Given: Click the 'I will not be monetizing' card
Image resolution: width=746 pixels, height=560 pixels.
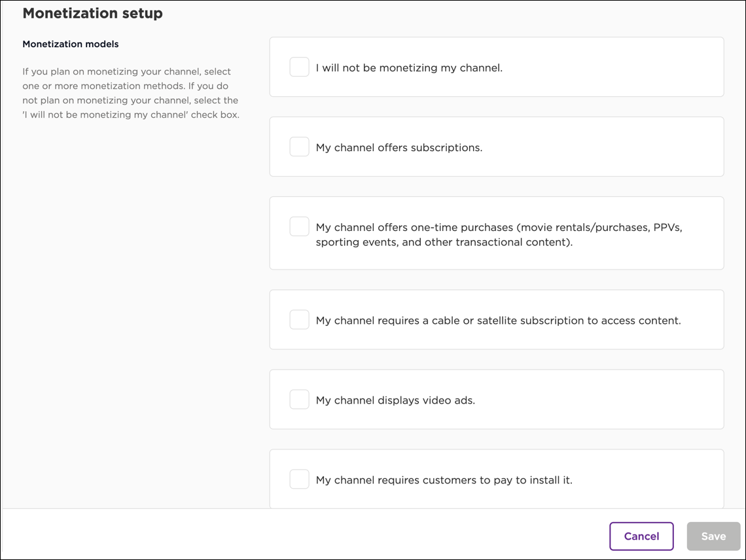Looking at the screenshot, I should [x=496, y=67].
